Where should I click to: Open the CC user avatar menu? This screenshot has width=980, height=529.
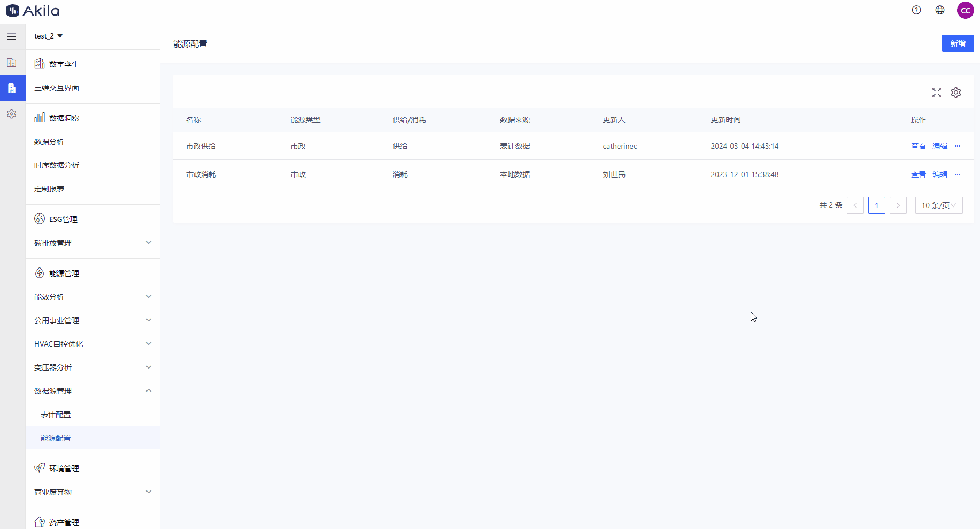966,10
